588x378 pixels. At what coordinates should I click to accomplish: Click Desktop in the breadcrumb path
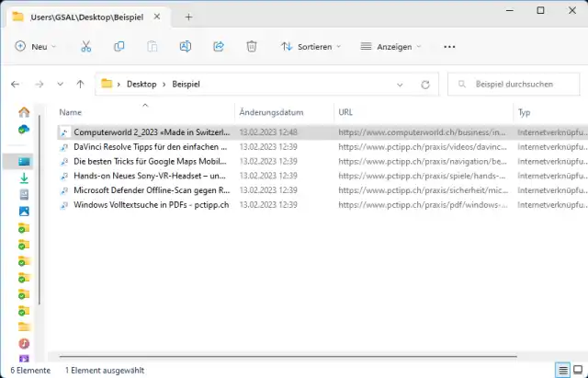141,85
